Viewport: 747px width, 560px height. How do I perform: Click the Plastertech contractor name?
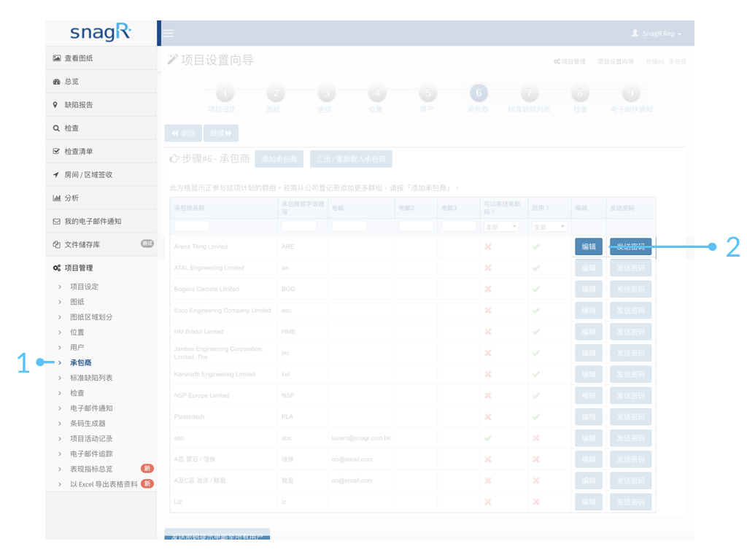(x=189, y=416)
